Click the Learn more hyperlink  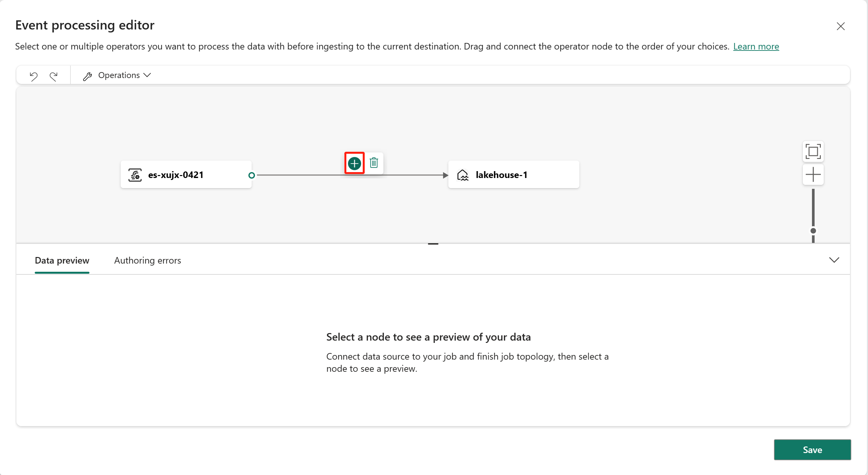click(x=757, y=46)
